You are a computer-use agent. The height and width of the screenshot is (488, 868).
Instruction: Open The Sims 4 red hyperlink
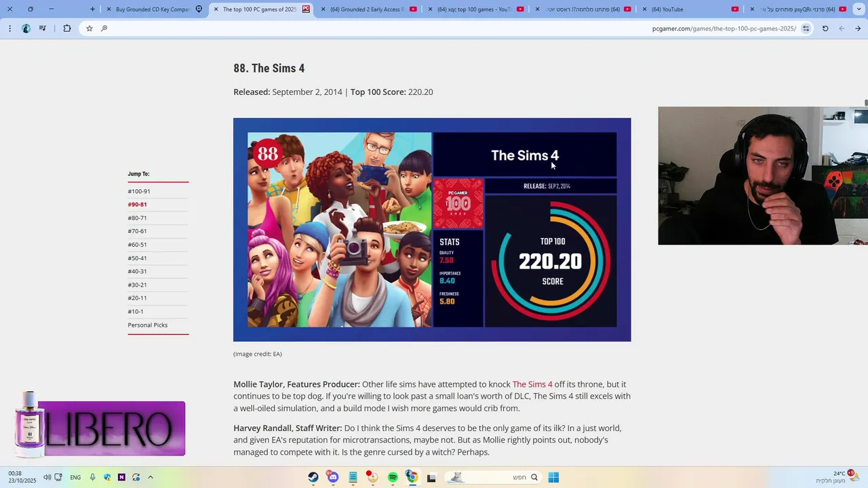point(532,384)
